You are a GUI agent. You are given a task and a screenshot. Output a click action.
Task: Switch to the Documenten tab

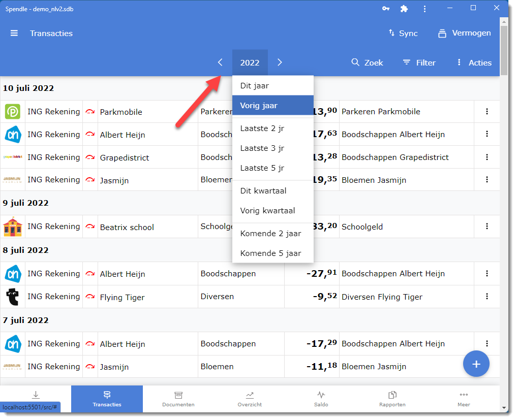tap(178, 399)
